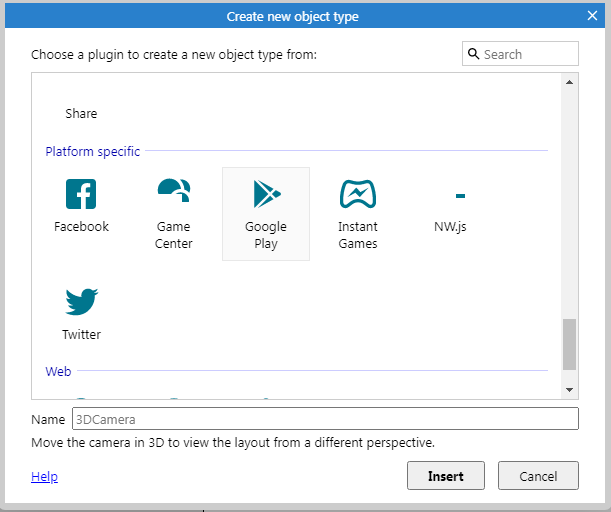The height and width of the screenshot is (512, 611).
Task: Choose the Game Center plugin icon
Action: 174,190
